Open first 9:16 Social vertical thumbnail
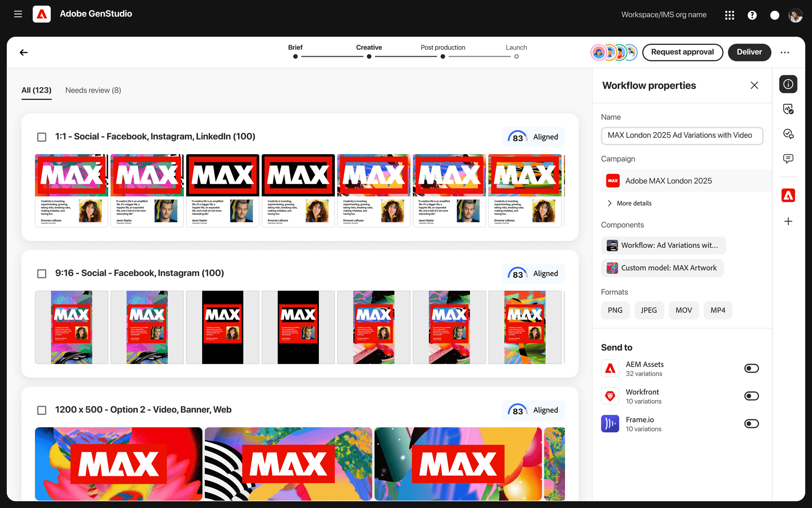 pyautogui.click(x=71, y=327)
